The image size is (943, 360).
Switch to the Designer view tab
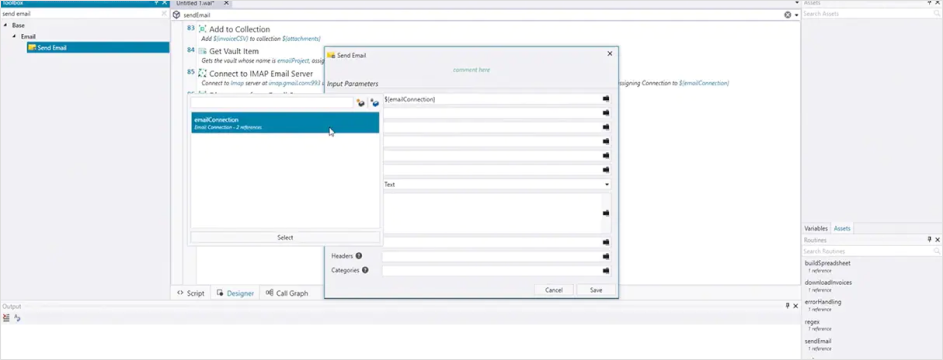point(236,293)
